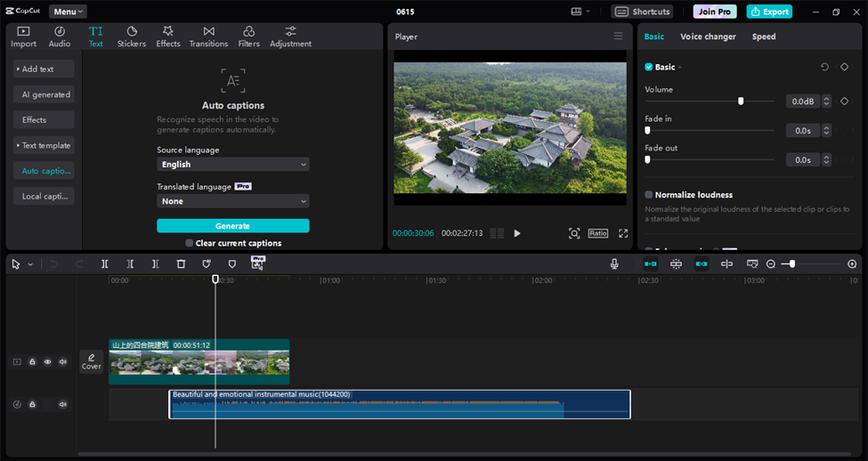Hide the video track with eye icon
Viewport: 868px width, 461px height.
[47, 362]
